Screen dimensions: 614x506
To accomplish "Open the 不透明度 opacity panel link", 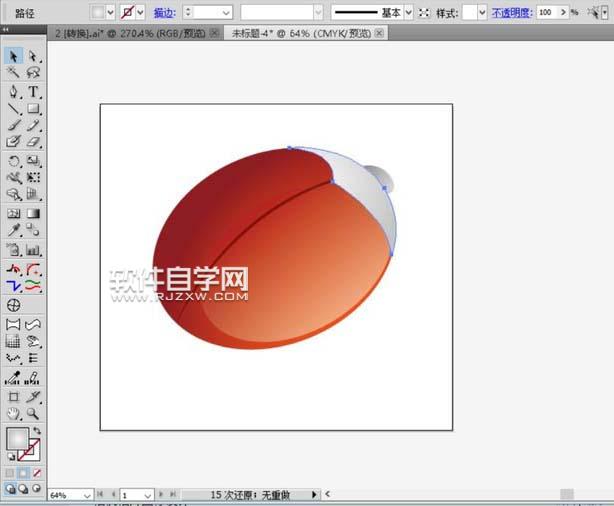I will point(512,13).
